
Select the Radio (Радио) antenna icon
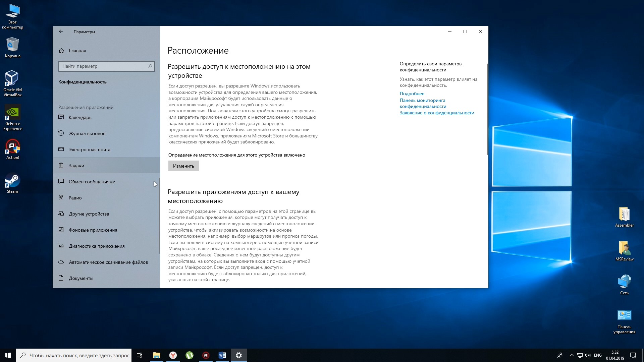[x=61, y=198]
